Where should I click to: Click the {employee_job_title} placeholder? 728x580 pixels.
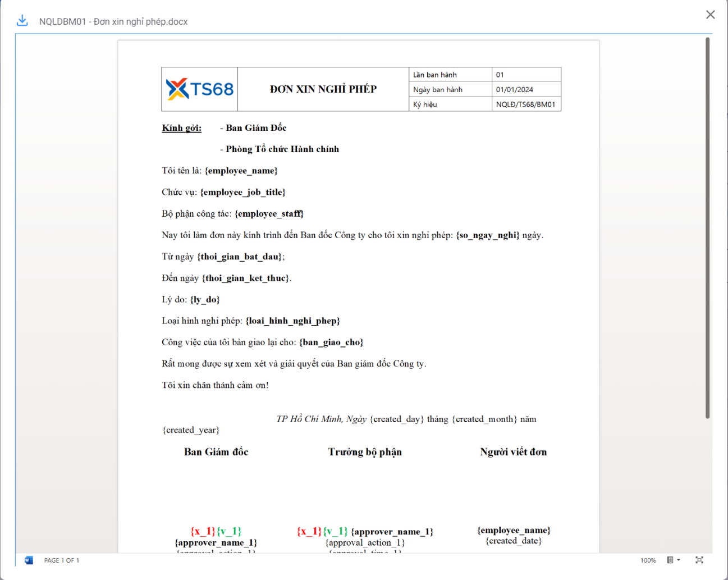click(242, 192)
